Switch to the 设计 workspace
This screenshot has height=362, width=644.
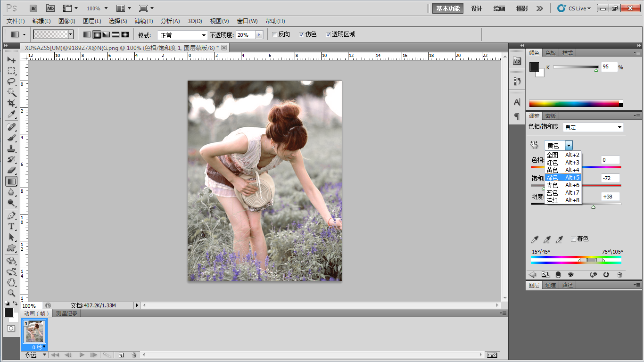point(477,8)
